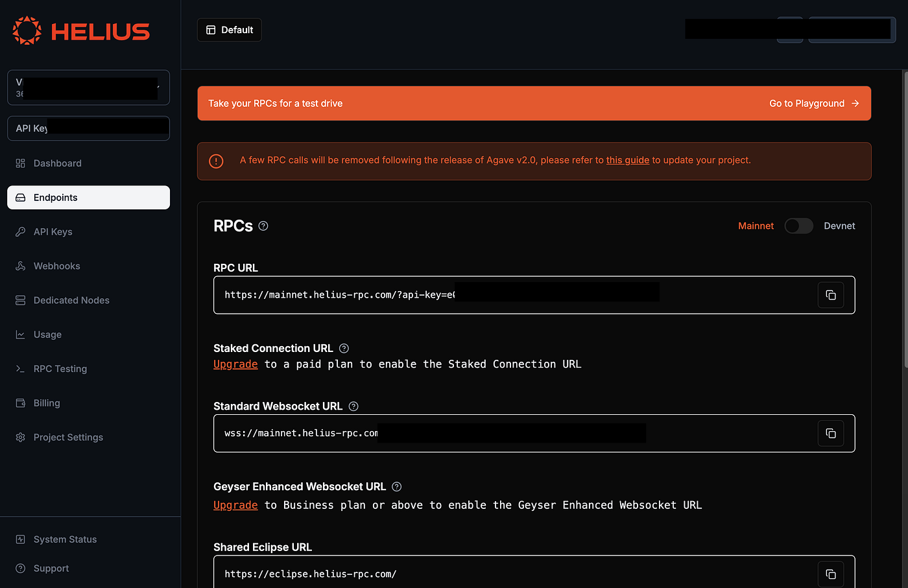Click the Dashboard grid icon
Viewport: 908px width, 588px height.
pyautogui.click(x=20, y=163)
